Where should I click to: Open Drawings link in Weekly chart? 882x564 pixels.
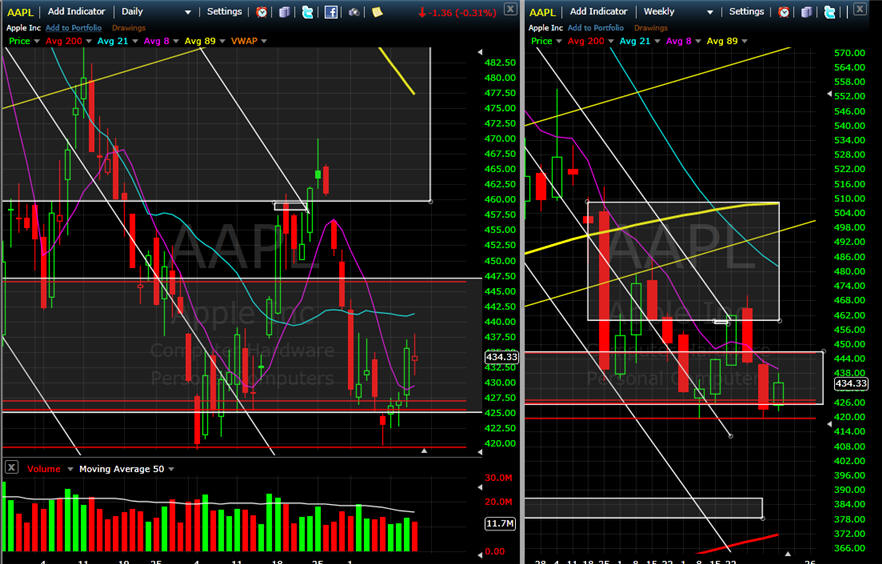point(651,28)
